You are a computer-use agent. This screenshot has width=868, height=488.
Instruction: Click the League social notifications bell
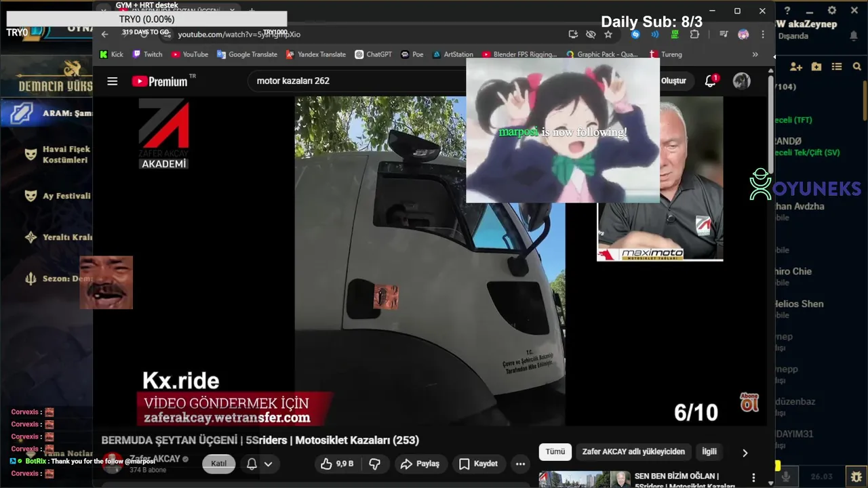(x=854, y=35)
